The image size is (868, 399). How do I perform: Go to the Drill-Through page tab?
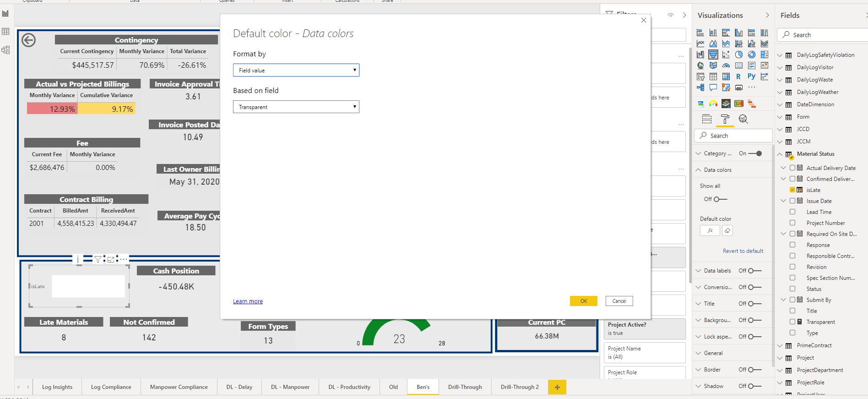pos(465,387)
